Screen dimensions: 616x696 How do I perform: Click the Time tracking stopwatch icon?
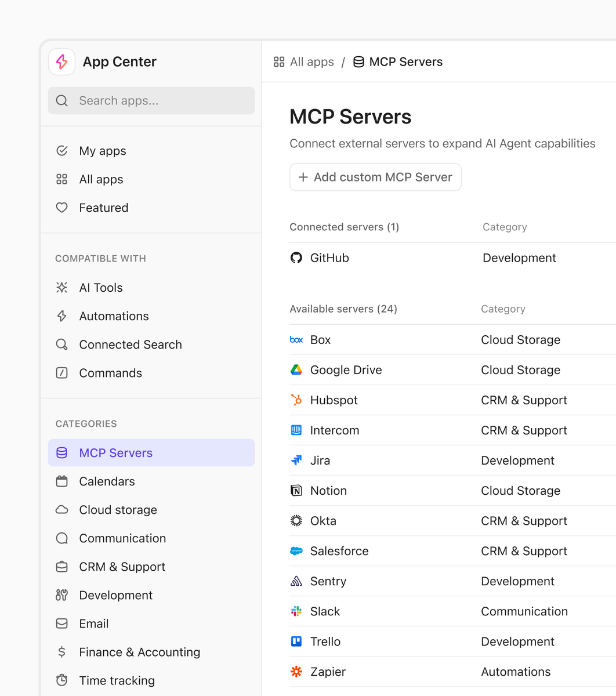62,680
